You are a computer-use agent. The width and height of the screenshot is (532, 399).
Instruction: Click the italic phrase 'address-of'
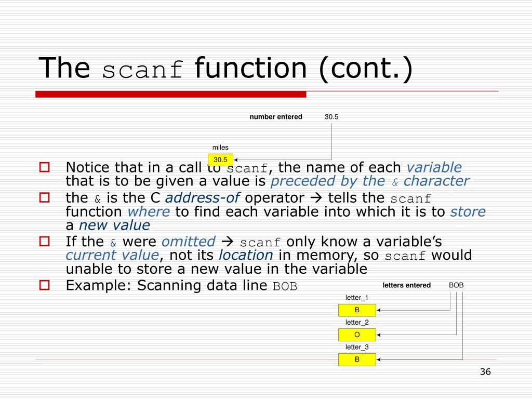[203, 197]
